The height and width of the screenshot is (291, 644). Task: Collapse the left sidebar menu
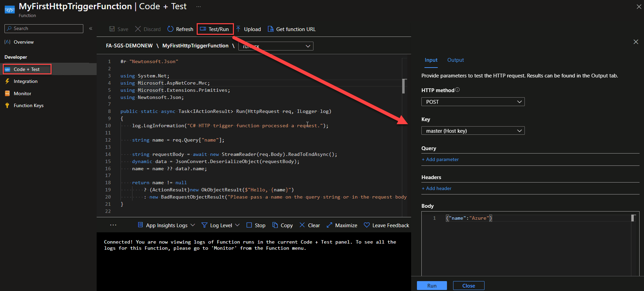point(91,28)
